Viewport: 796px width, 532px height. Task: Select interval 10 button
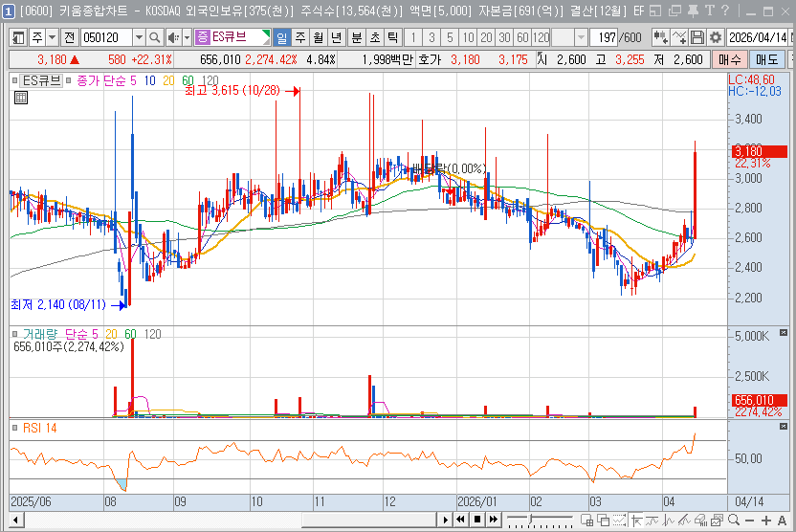point(468,37)
